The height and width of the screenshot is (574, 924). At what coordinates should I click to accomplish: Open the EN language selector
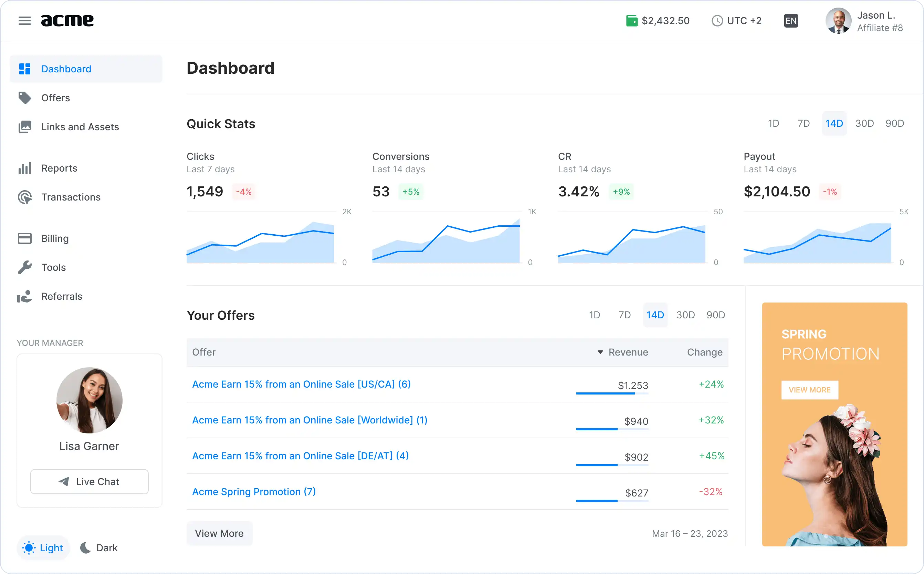point(790,21)
